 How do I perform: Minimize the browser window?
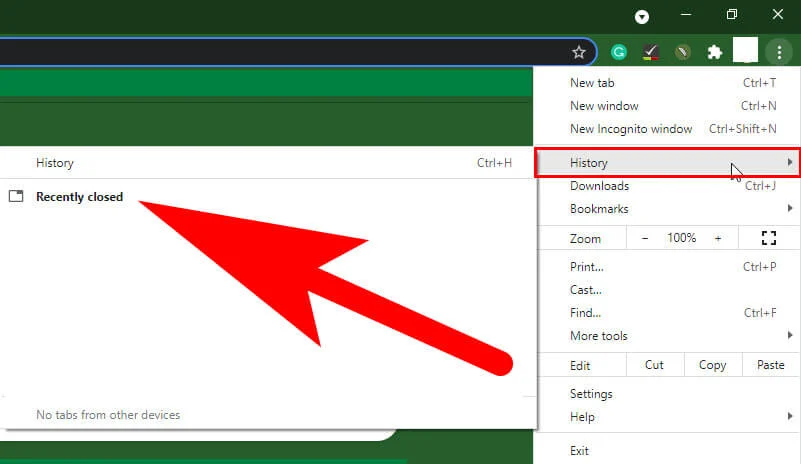pos(686,15)
